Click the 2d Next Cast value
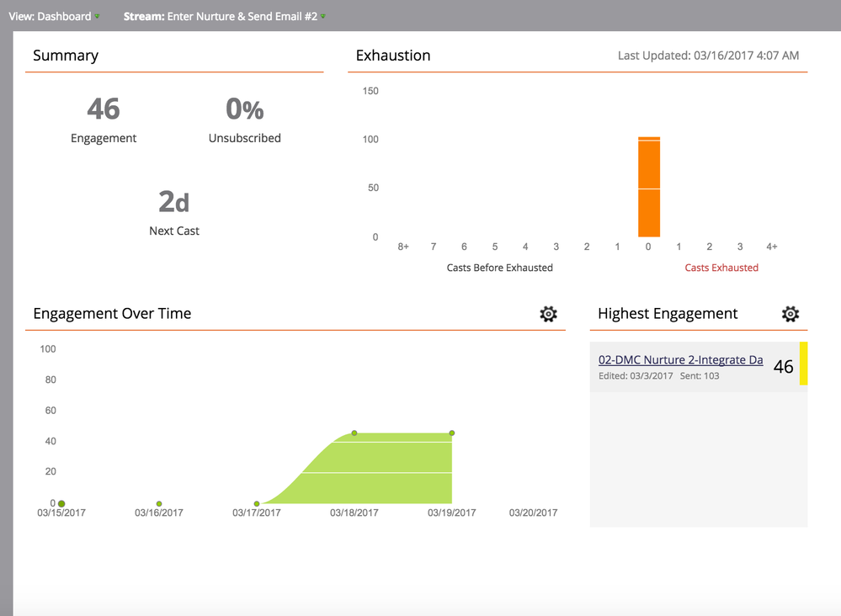This screenshot has height=616, width=841. click(173, 202)
